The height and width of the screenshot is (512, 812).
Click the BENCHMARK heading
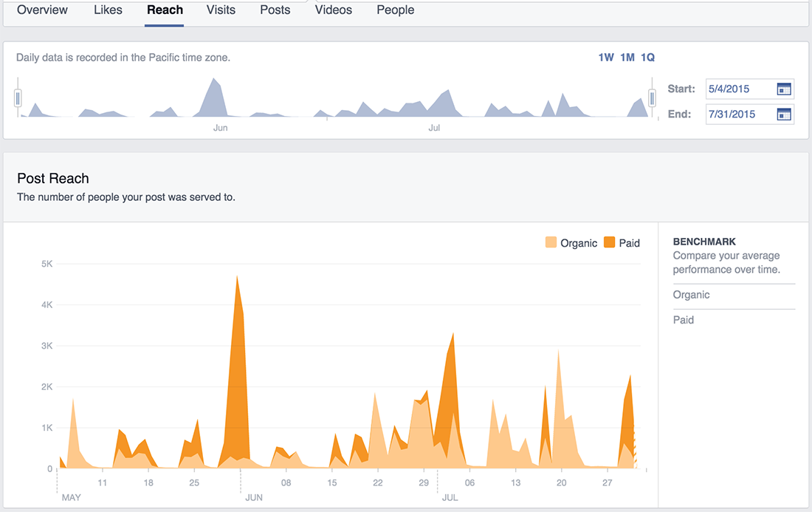pos(704,242)
